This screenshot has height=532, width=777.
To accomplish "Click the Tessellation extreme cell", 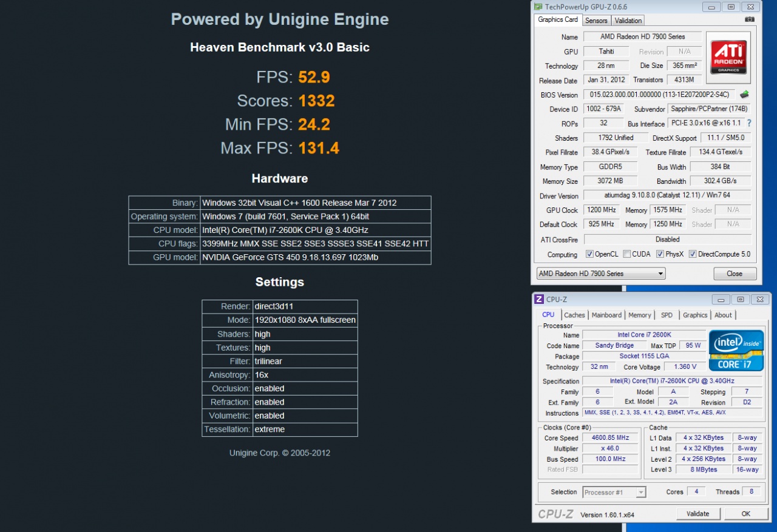I will pyautogui.click(x=305, y=429).
